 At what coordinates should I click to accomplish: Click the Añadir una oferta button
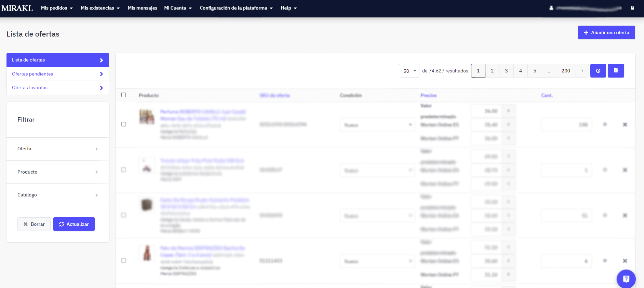click(x=606, y=32)
